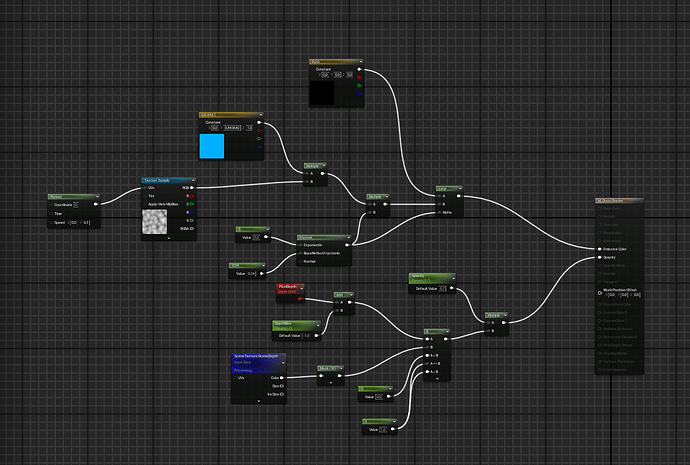Click the black constant color preview
The height and width of the screenshot is (465, 690).
point(323,94)
